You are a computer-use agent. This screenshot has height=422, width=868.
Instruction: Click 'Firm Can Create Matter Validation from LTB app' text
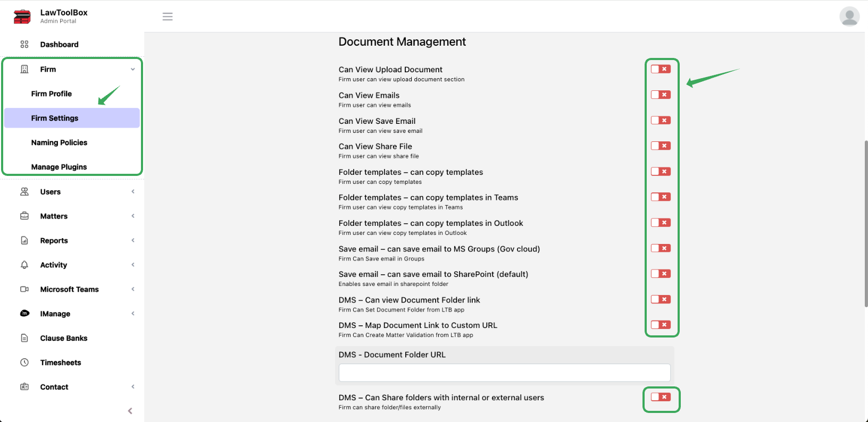pos(406,335)
